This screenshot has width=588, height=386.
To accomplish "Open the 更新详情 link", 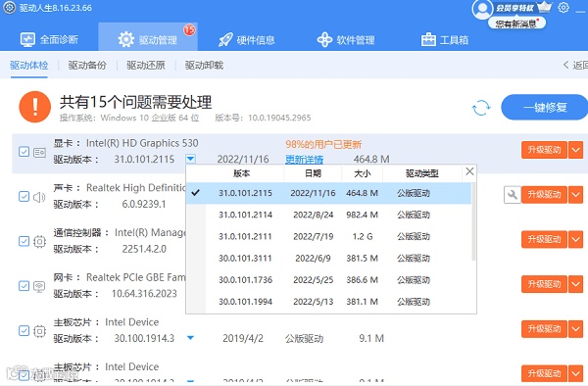I will (304, 160).
